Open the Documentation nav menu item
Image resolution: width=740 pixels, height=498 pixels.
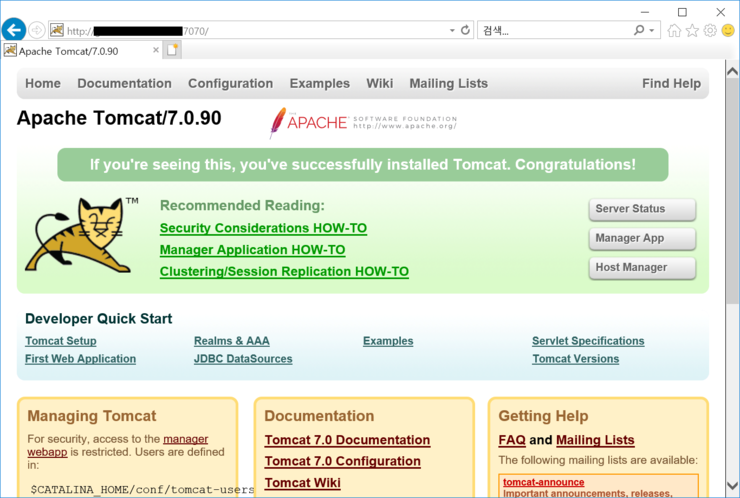pos(124,84)
